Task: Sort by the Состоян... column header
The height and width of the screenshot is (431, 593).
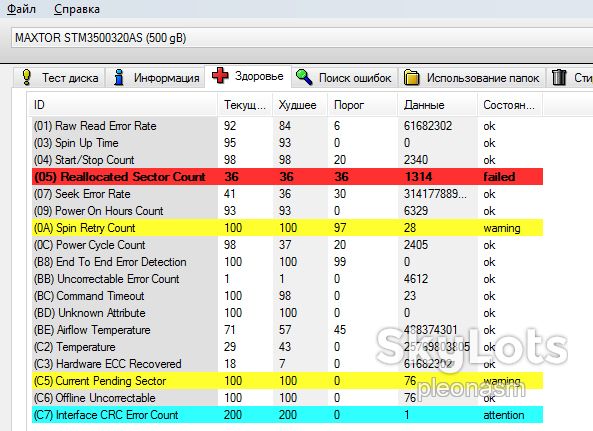Action: [x=510, y=105]
